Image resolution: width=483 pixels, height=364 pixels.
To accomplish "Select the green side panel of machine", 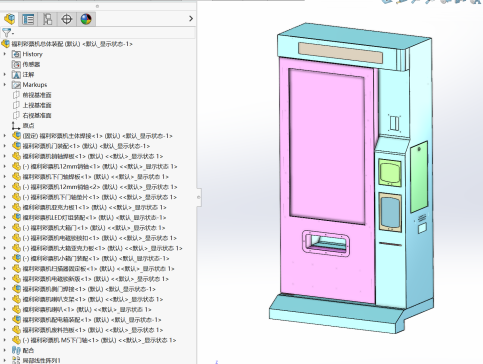I will [419, 177].
